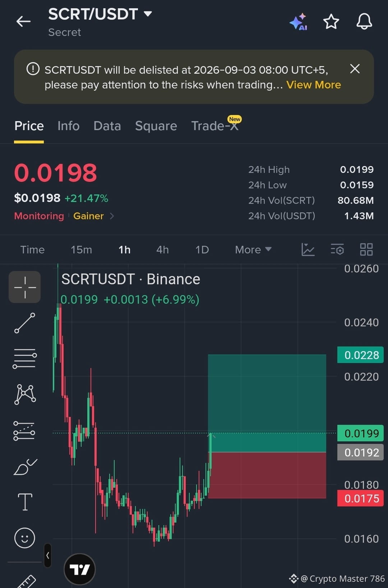
Task: Switch to the Price tab
Action: pyautogui.click(x=29, y=126)
